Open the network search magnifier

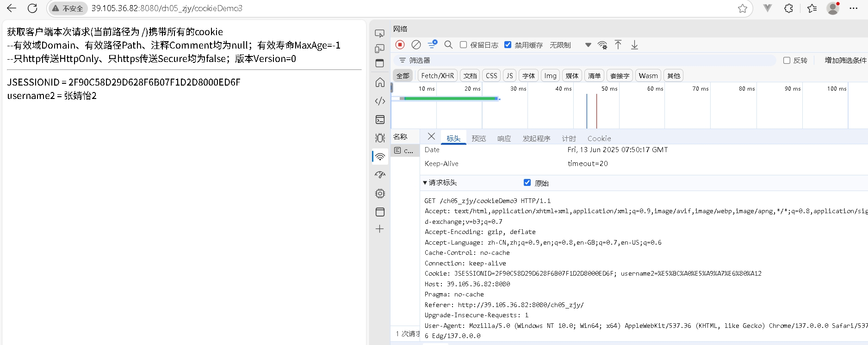click(448, 45)
